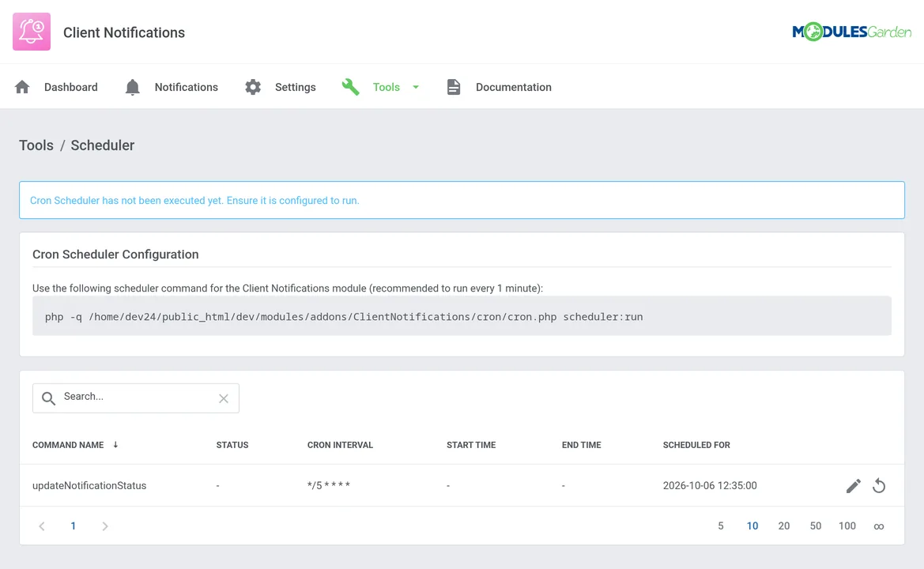924x569 pixels.
Task: Open the Dashboard menu item
Action: [70, 87]
